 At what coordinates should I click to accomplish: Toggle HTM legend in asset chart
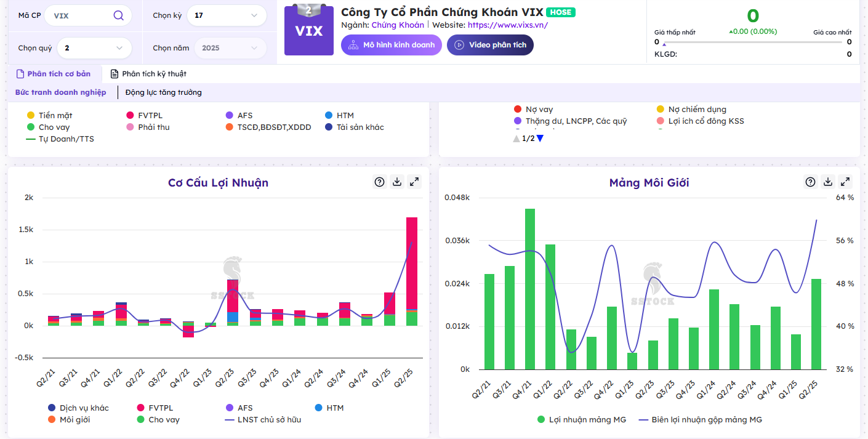(x=339, y=115)
